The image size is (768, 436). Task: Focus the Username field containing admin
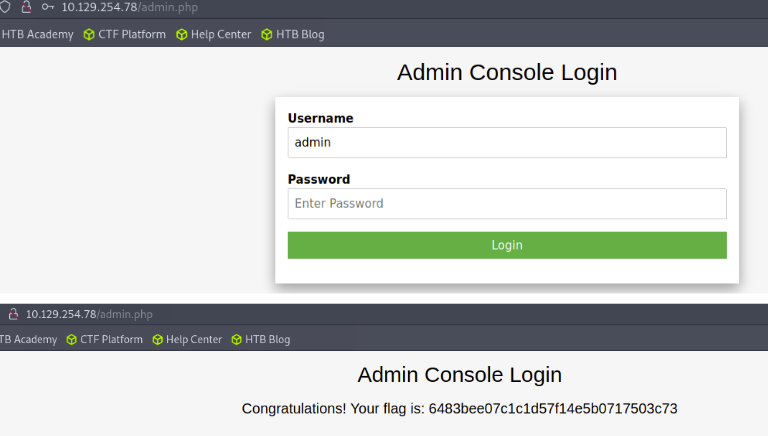pyautogui.click(x=507, y=143)
